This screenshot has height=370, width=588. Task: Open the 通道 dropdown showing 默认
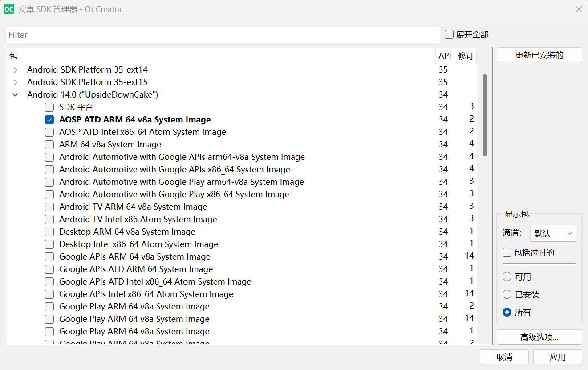coord(553,233)
